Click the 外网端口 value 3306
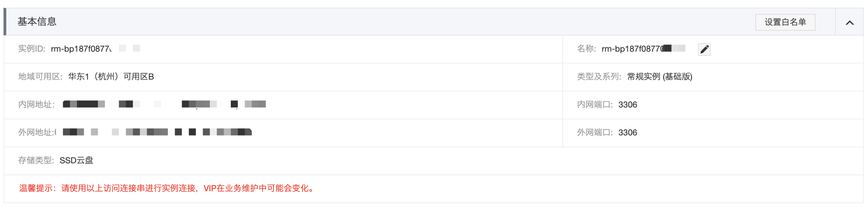 coord(628,133)
